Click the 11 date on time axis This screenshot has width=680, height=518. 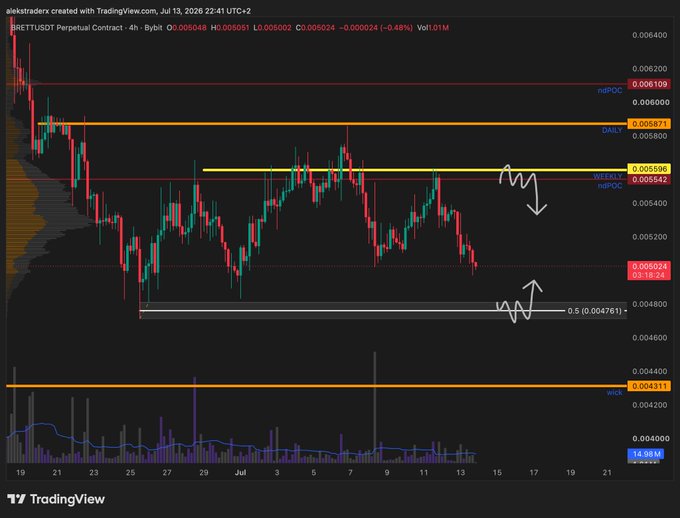pos(424,472)
